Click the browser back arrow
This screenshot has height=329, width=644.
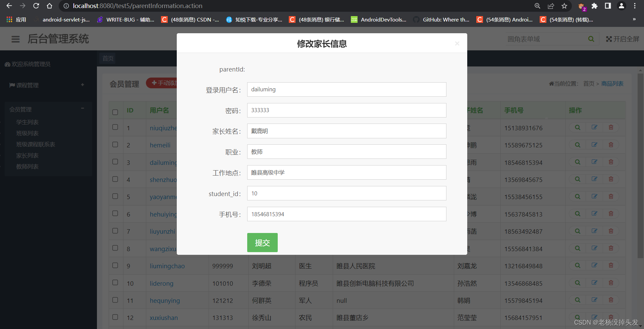[9, 6]
